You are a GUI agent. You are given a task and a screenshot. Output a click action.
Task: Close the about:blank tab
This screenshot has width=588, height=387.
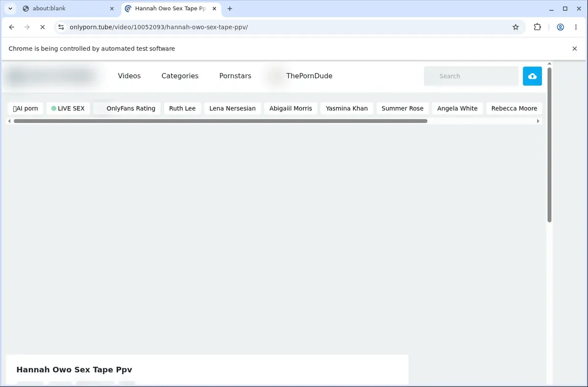coord(112,8)
